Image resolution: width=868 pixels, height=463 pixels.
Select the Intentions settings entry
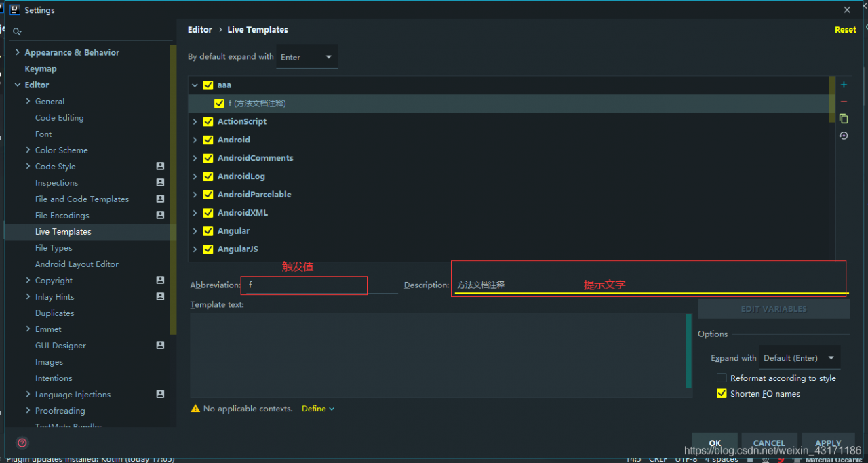coord(54,378)
